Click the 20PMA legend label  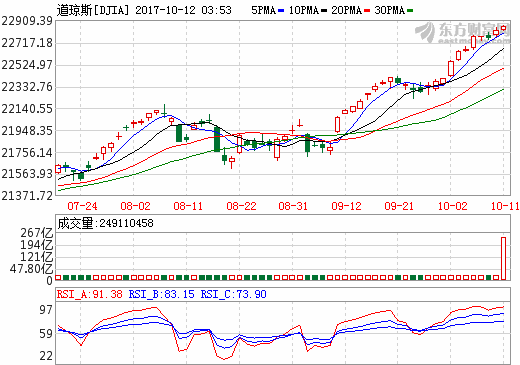[x=346, y=10]
